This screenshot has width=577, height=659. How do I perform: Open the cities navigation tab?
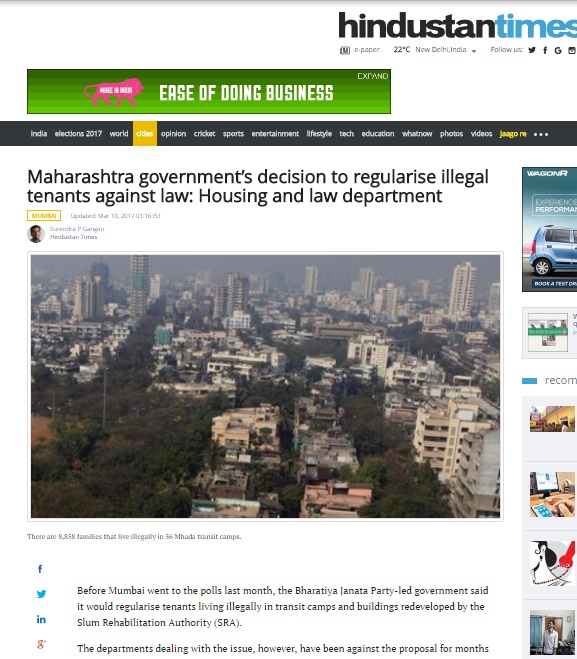[x=145, y=134]
